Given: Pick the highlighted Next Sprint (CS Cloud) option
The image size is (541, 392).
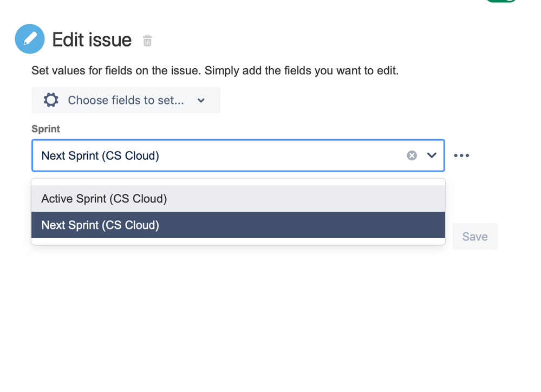Looking at the screenshot, I should (x=100, y=225).
